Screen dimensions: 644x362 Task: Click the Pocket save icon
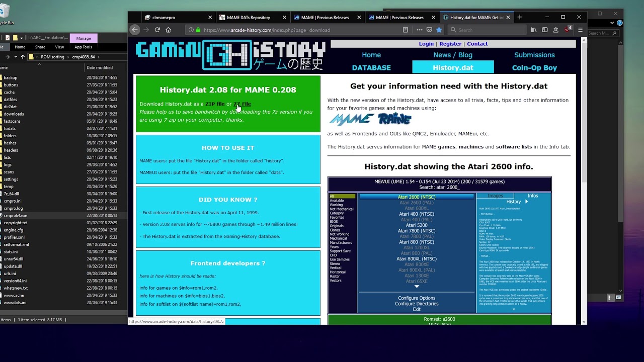click(429, 30)
